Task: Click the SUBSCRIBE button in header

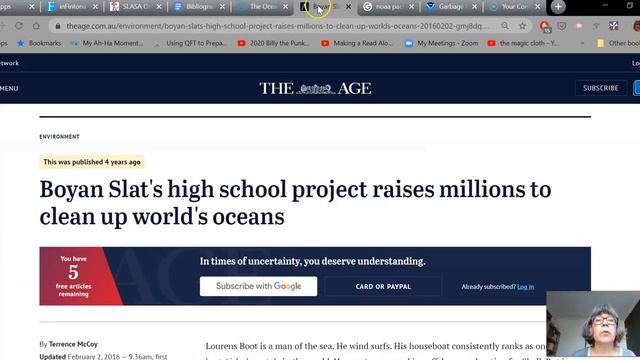Action: point(600,88)
